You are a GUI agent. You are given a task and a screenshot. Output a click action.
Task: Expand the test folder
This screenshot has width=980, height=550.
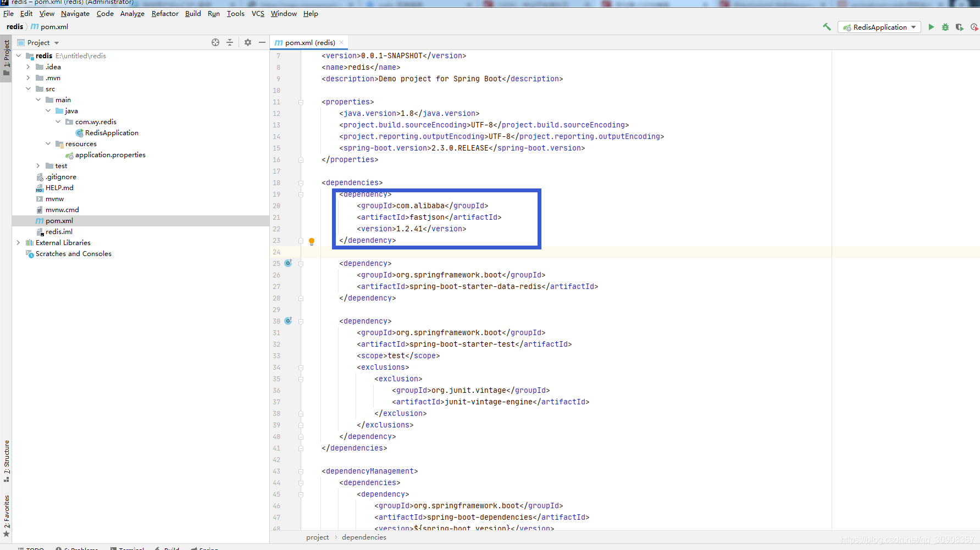pyautogui.click(x=38, y=165)
